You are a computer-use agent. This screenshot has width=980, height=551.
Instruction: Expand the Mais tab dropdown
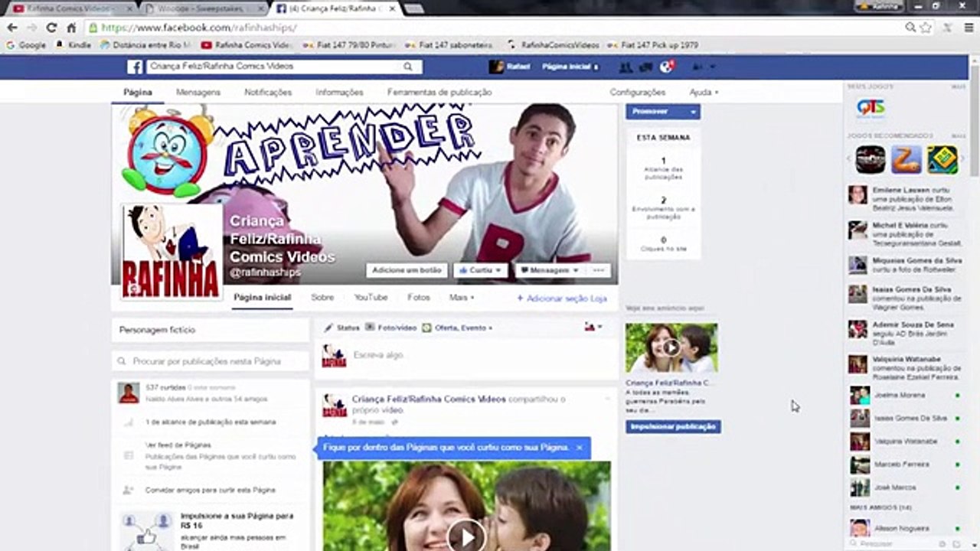coord(462,297)
